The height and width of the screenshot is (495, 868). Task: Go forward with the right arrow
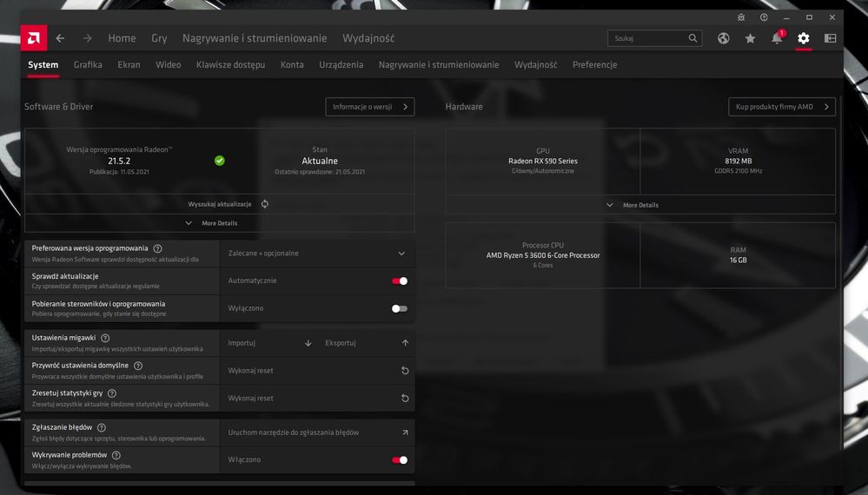click(88, 38)
